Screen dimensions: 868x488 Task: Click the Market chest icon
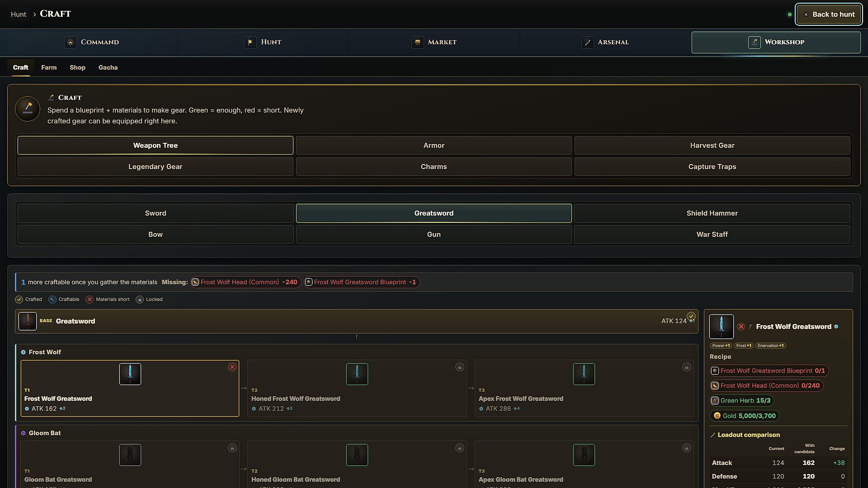417,42
